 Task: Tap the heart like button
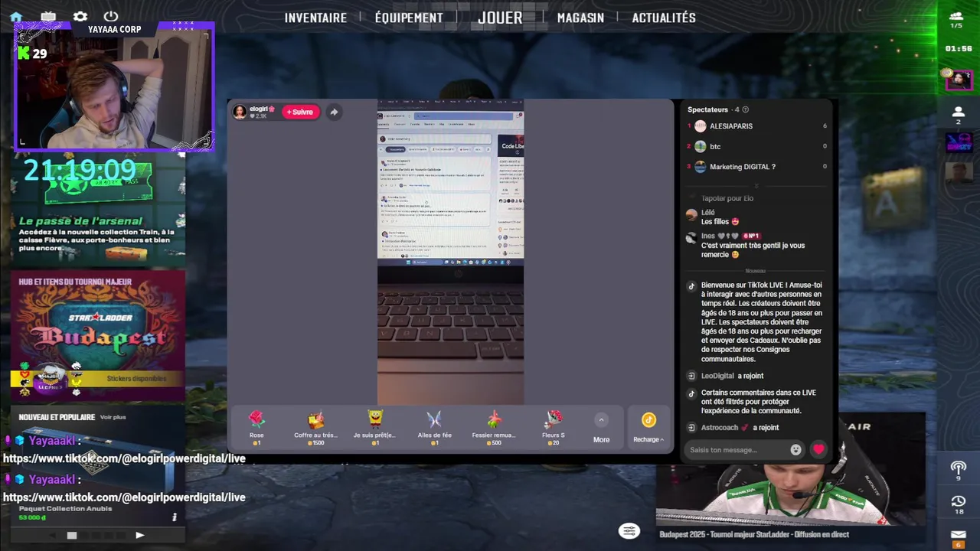click(x=818, y=450)
